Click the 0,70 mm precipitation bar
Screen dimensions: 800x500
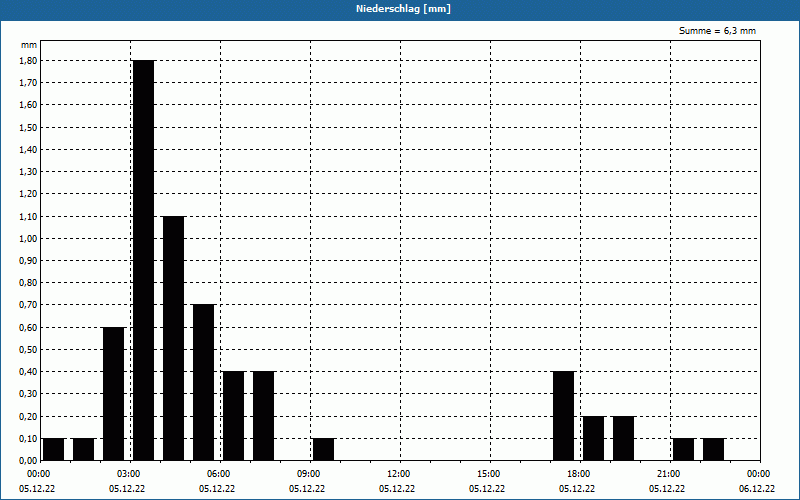(x=204, y=383)
